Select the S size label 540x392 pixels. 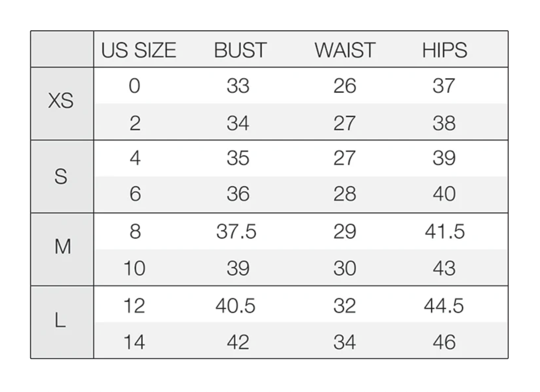(x=61, y=177)
